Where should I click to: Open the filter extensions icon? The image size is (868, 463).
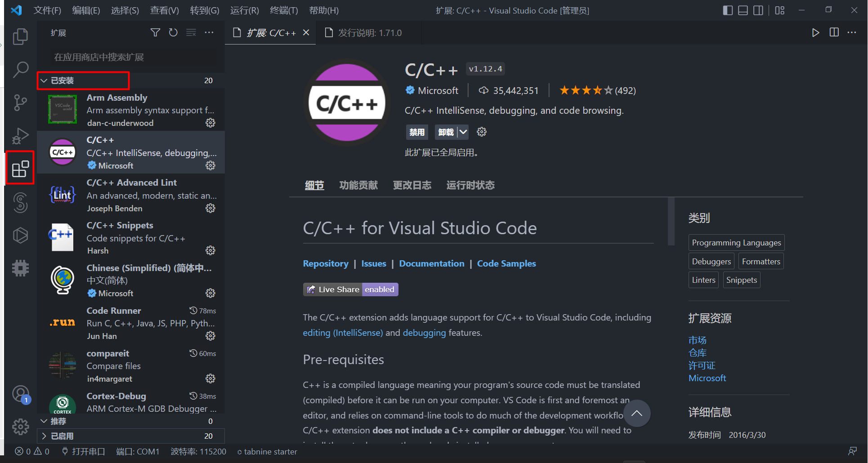click(155, 32)
